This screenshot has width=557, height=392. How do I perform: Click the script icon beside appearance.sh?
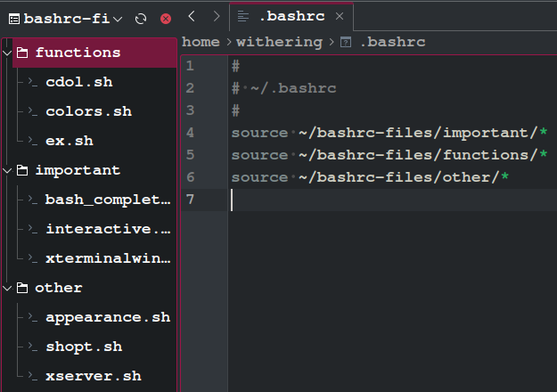click(x=33, y=317)
